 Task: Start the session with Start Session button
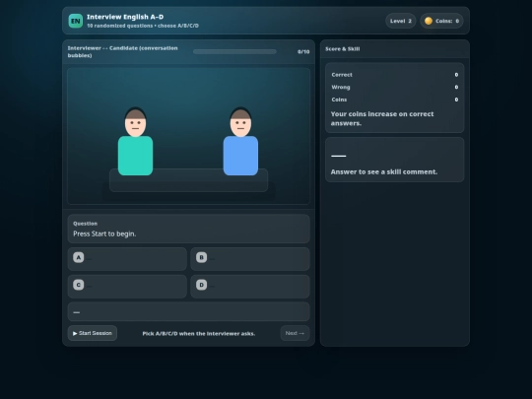coord(93,333)
